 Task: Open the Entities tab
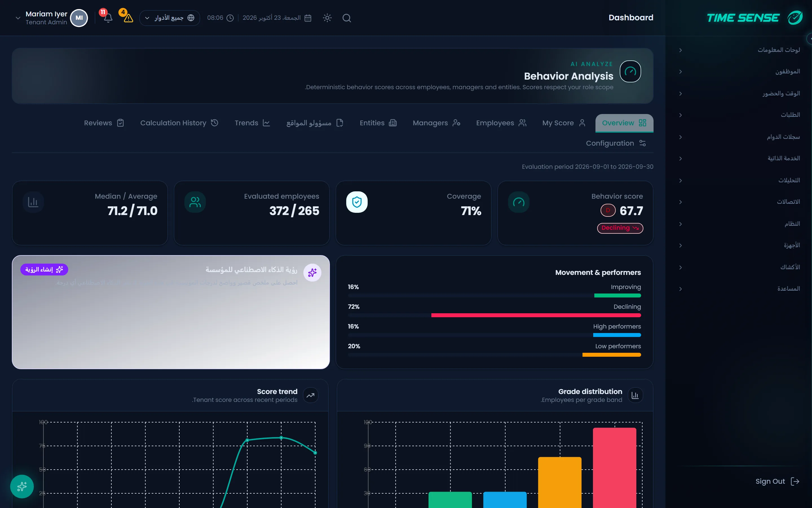point(378,123)
